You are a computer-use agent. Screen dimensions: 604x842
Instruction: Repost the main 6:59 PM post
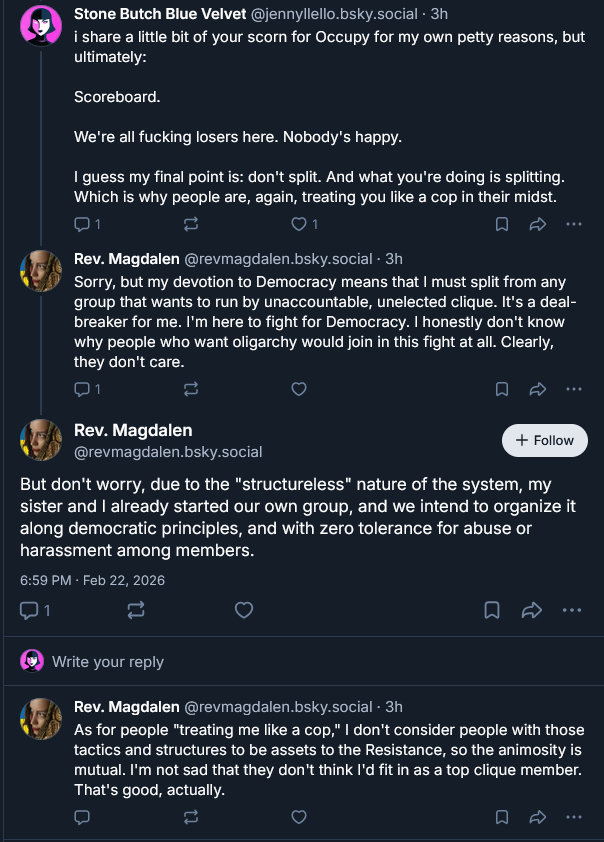point(137,609)
